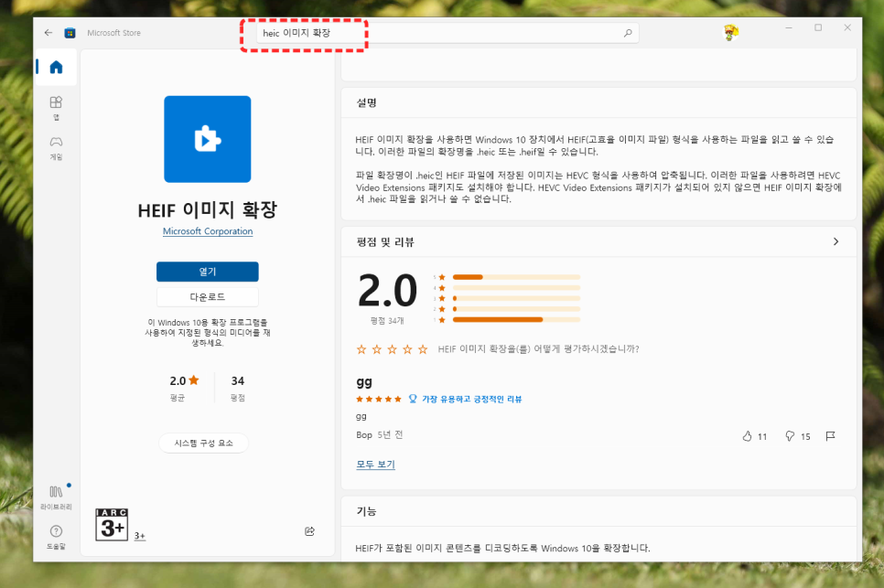Rate the app two stars
Screen dimensions: 884x588
pyautogui.click(x=377, y=349)
